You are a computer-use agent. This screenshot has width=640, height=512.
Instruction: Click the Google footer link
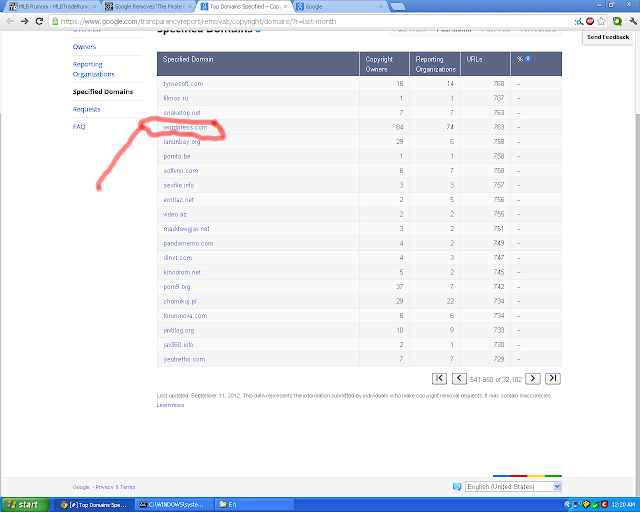[81, 487]
